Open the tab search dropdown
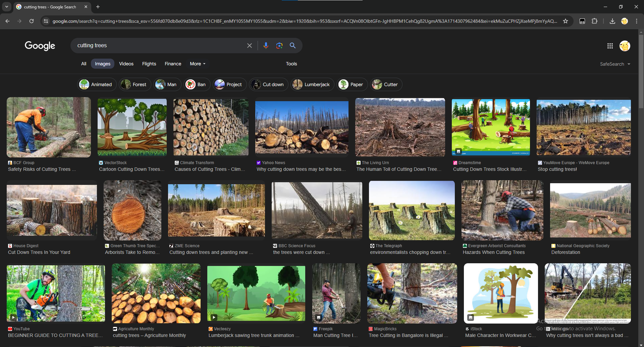 (x=7, y=7)
